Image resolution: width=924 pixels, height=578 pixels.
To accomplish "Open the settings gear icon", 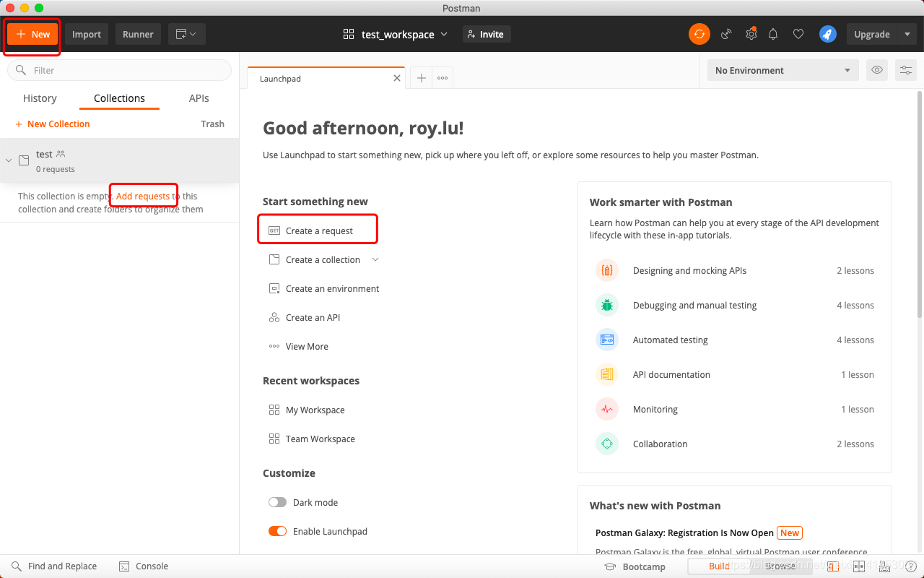I will tap(751, 34).
